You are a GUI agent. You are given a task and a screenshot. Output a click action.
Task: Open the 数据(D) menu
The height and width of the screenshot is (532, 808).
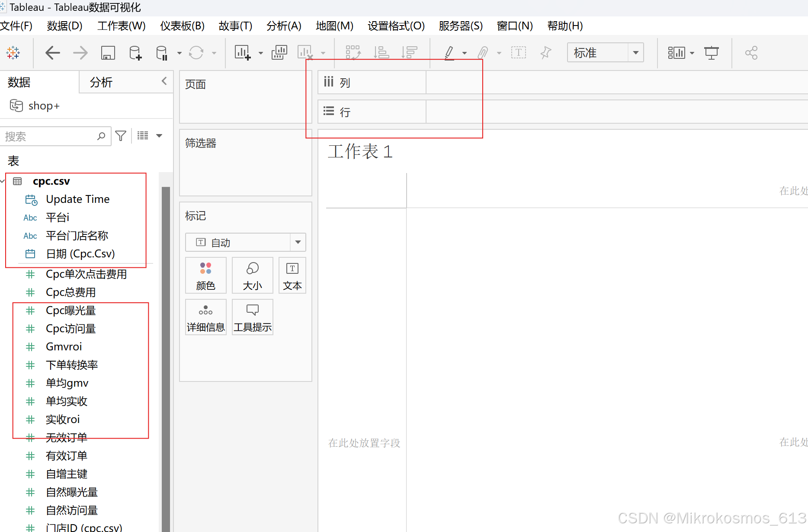(64, 26)
